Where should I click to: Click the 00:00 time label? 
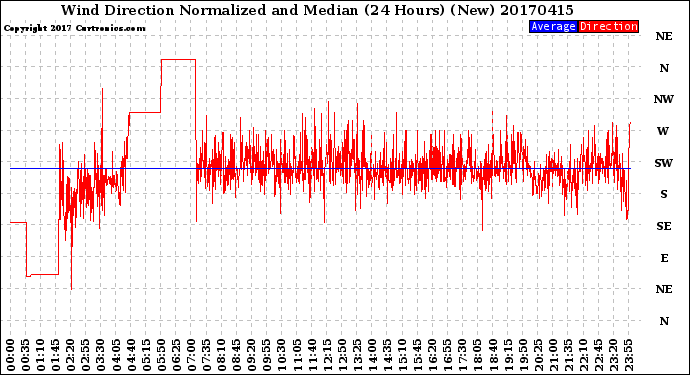click(x=11, y=355)
